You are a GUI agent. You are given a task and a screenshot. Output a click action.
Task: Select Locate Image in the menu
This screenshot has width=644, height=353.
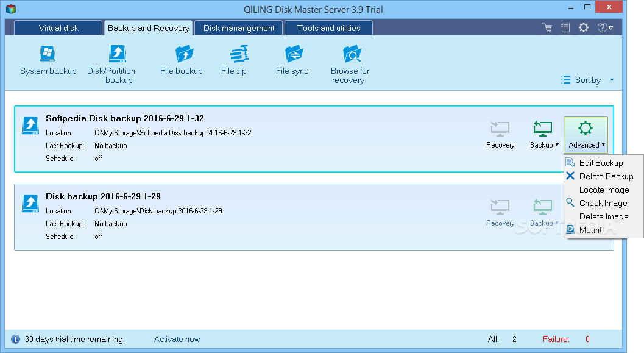coord(604,190)
